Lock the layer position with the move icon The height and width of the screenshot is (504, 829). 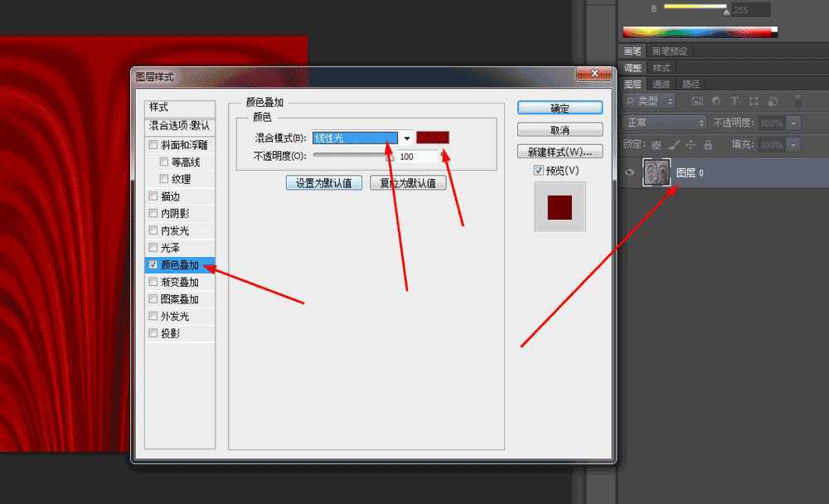690,145
